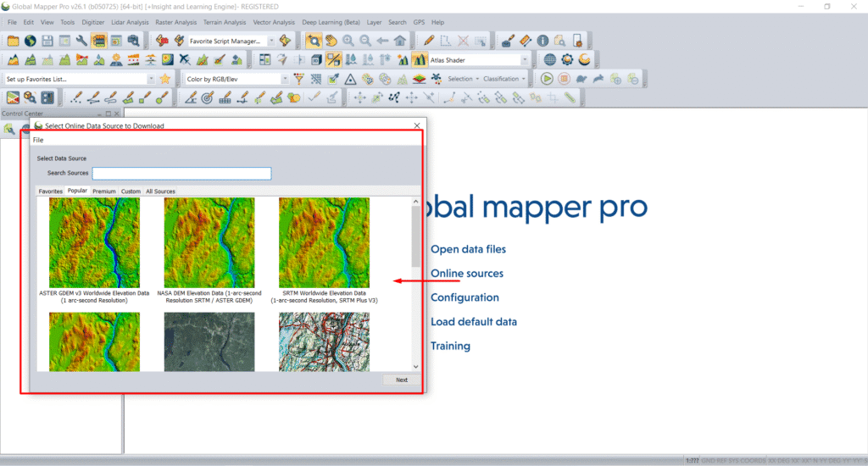The height and width of the screenshot is (466, 868).
Task: Click the Open data files link
Action: (x=468, y=249)
